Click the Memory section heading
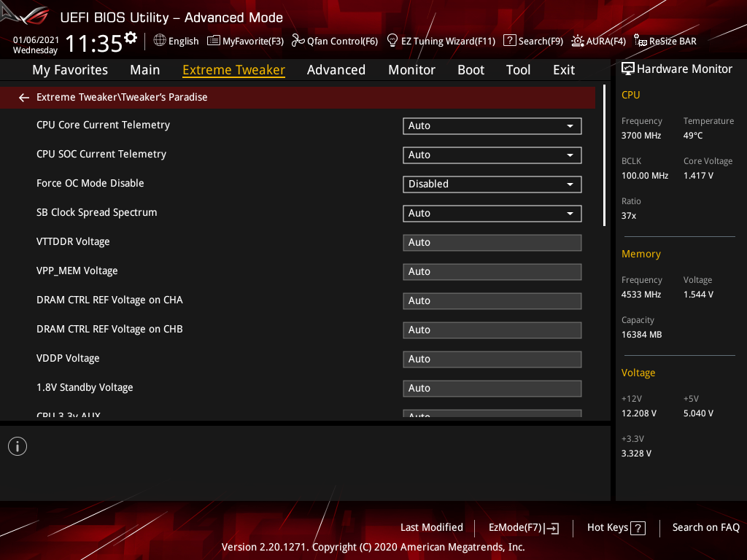Image resolution: width=747 pixels, height=560 pixels. pyautogui.click(x=640, y=254)
